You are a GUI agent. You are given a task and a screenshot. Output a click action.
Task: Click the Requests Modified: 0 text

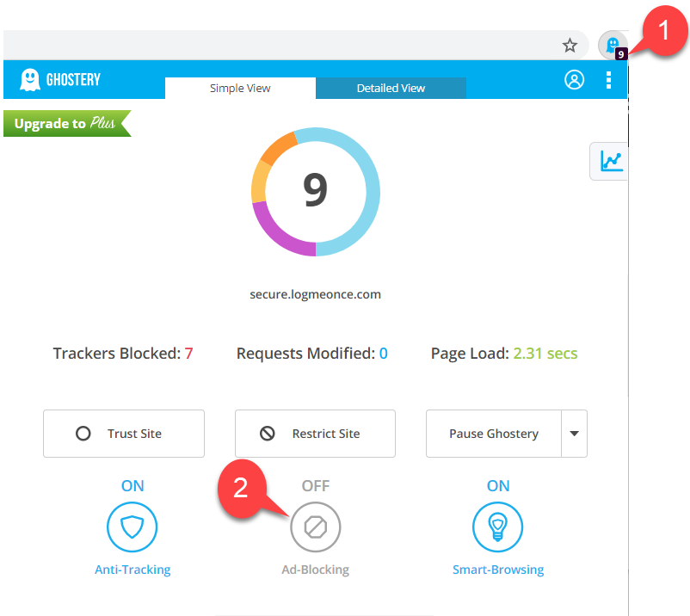312,354
